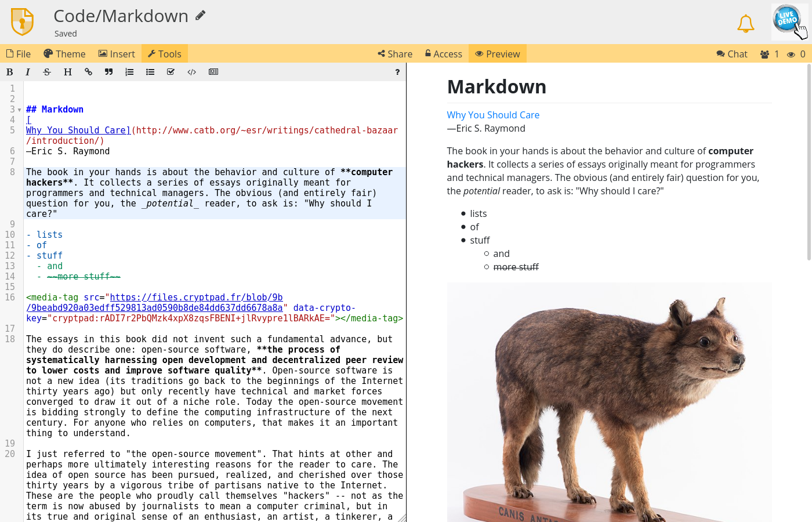Click editor resize handle at bottom corner
The image size is (812, 522).
point(402,517)
